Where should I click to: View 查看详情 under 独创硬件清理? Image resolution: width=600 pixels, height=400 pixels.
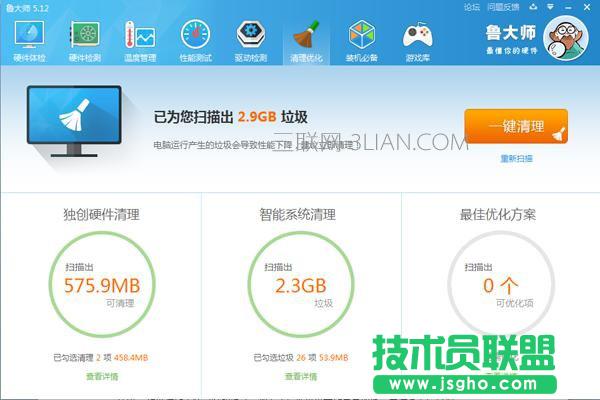pos(101,377)
